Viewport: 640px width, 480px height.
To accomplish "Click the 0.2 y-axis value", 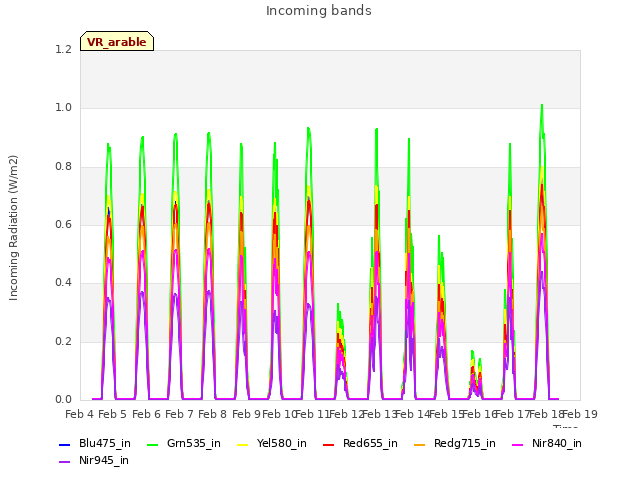I will click(63, 341).
